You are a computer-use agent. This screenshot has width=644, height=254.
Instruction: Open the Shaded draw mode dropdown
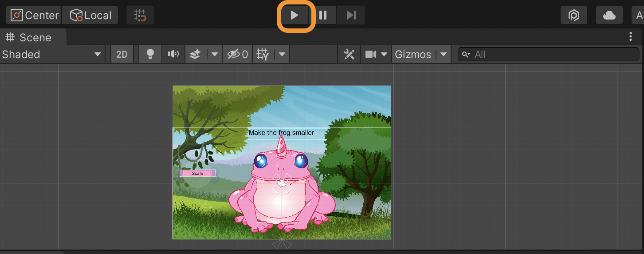click(x=51, y=55)
